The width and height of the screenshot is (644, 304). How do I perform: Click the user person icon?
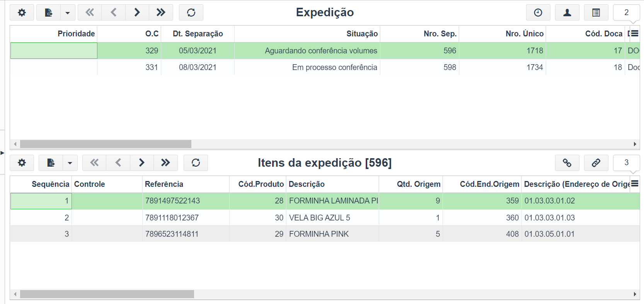(567, 12)
